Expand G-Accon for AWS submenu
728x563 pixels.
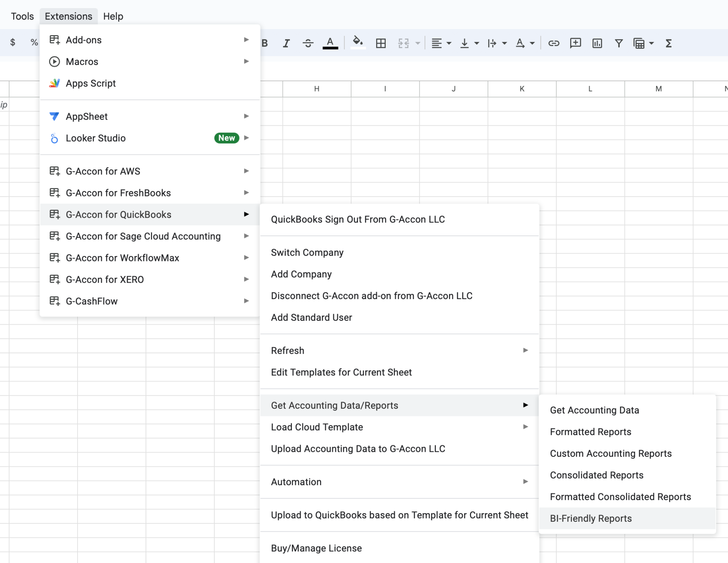click(x=150, y=171)
